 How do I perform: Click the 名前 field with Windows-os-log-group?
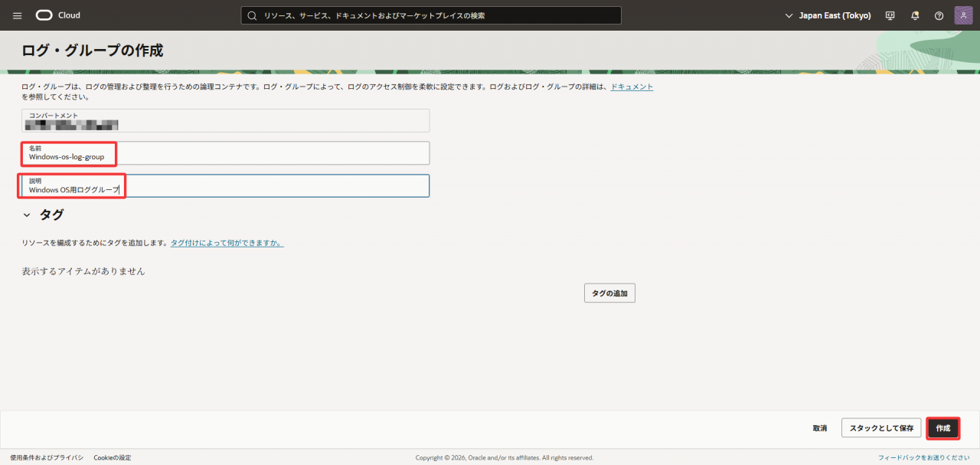coord(225,152)
